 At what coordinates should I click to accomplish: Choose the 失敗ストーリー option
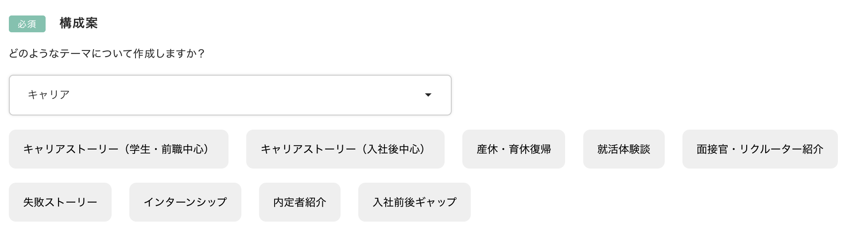pos(60,202)
